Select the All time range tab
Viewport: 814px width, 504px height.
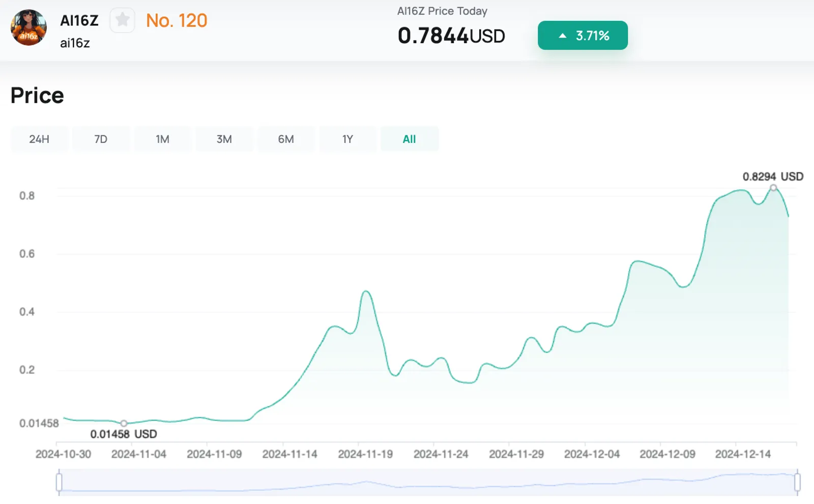pyautogui.click(x=410, y=139)
